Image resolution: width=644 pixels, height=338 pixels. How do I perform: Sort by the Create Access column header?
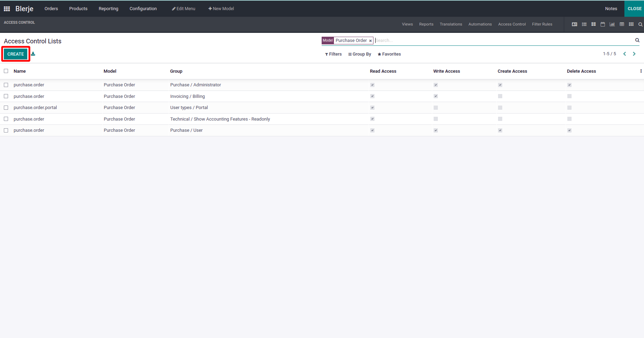[x=512, y=71]
